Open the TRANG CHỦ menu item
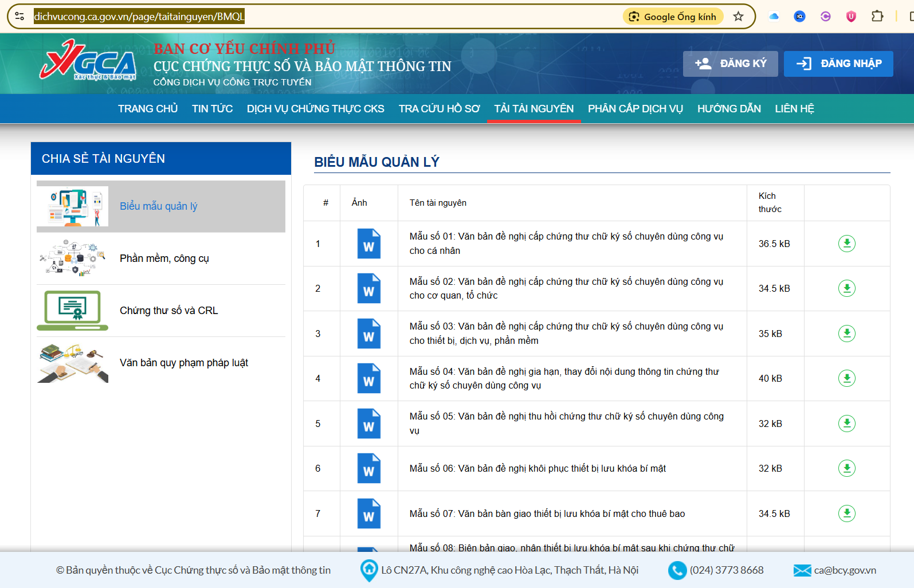This screenshot has width=914, height=588. [148, 109]
